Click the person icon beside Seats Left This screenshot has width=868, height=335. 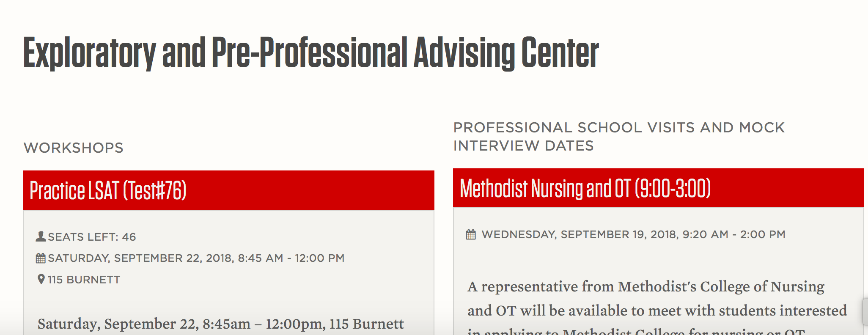pos(41,236)
